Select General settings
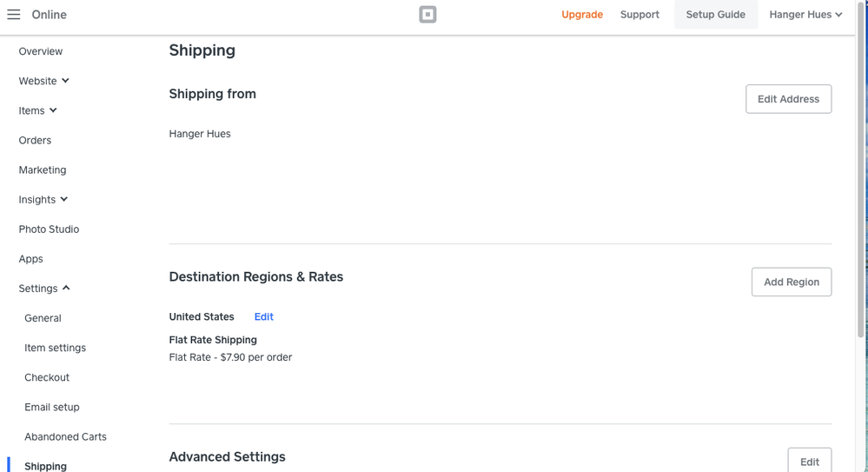The height and width of the screenshot is (472, 868). click(x=43, y=318)
